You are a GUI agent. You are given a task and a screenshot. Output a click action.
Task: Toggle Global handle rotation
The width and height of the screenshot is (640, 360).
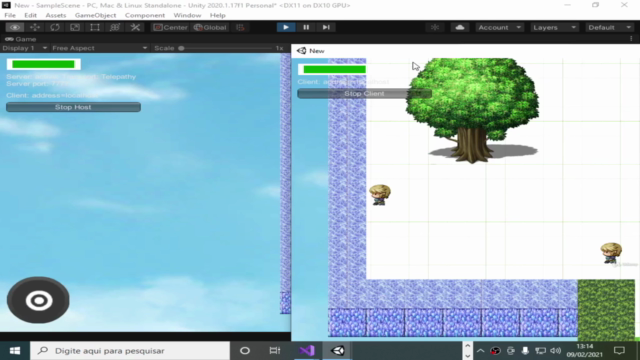coord(210,27)
